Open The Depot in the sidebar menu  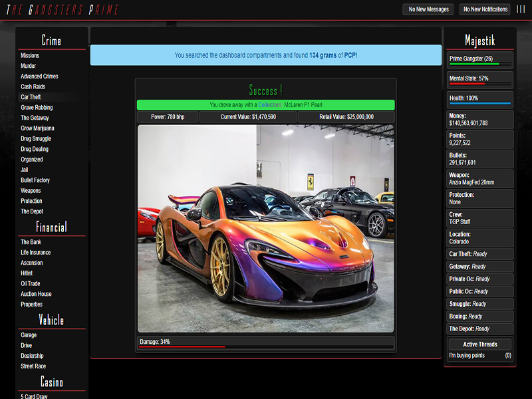tap(32, 211)
